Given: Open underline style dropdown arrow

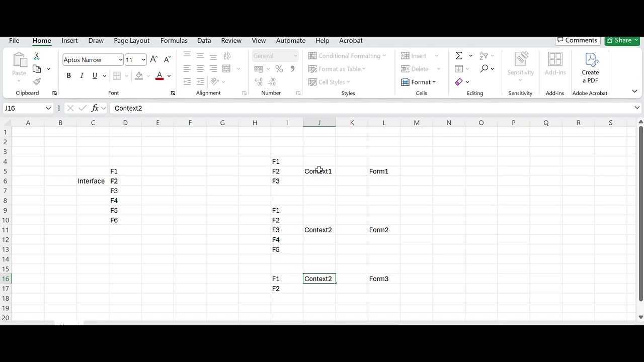Looking at the screenshot, I should coord(105,76).
